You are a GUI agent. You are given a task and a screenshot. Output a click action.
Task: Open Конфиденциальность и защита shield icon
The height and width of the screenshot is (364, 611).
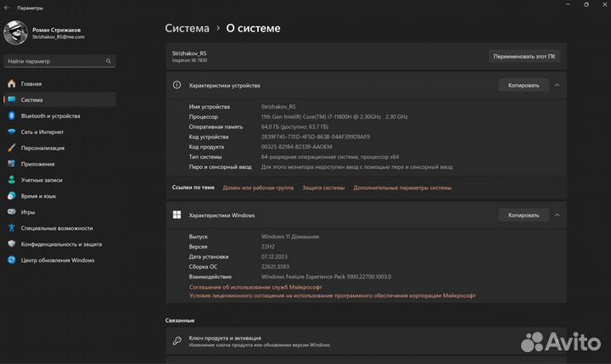[x=12, y=244]
